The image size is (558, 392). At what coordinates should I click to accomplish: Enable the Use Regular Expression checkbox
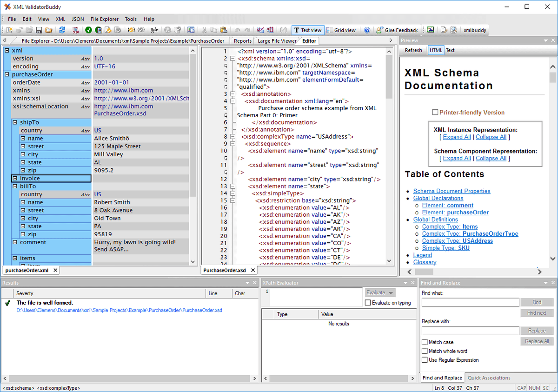pos(425,360)
